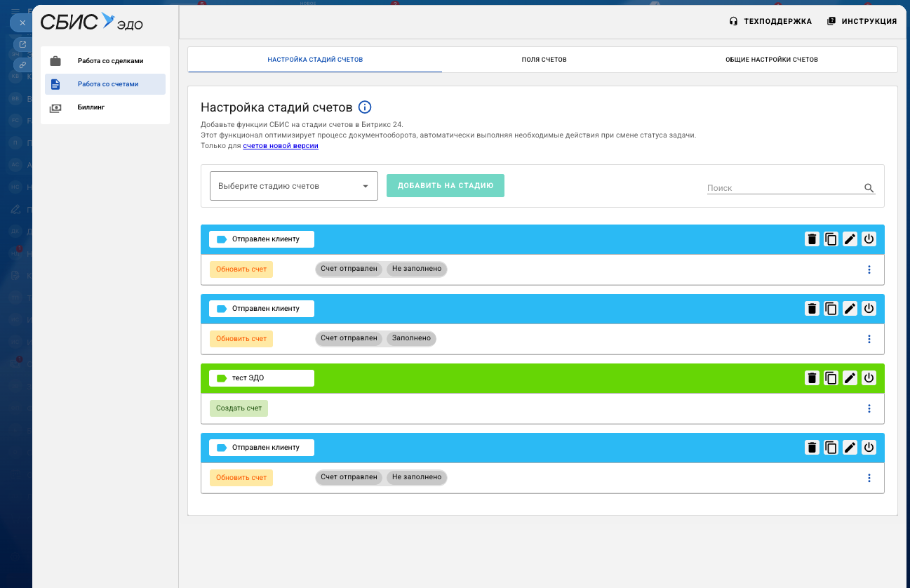Click the copy-link icon behind the panel
This screenshot has width=910, height=588.
22,65
